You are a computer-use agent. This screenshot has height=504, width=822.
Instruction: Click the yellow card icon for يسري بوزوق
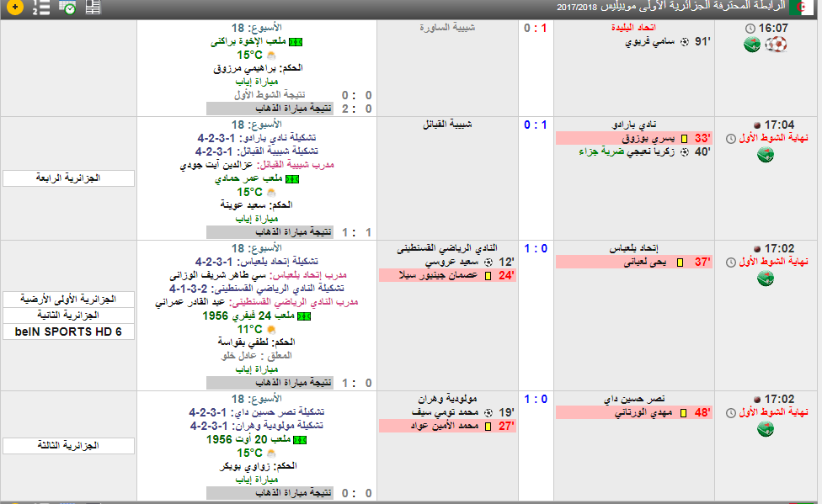[x=684, y=139]
